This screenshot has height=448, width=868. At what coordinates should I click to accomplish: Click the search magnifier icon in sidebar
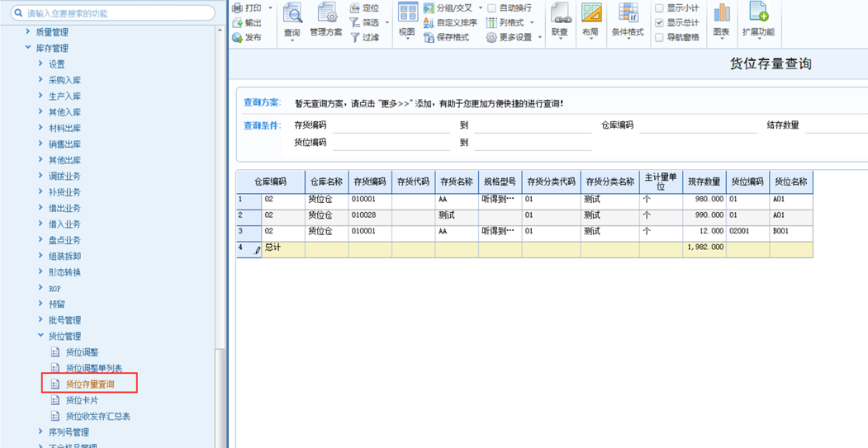tap(19, 12)
